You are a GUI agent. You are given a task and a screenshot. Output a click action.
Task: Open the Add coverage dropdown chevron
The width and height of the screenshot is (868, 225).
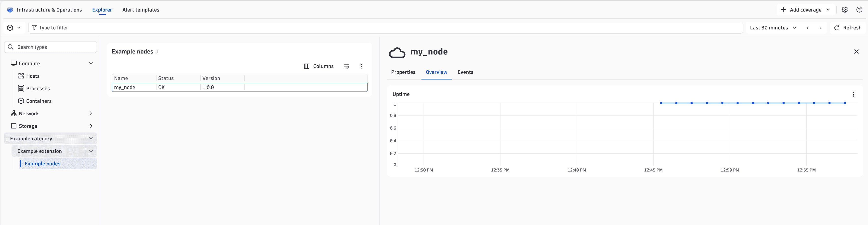(x=828, y=10)
